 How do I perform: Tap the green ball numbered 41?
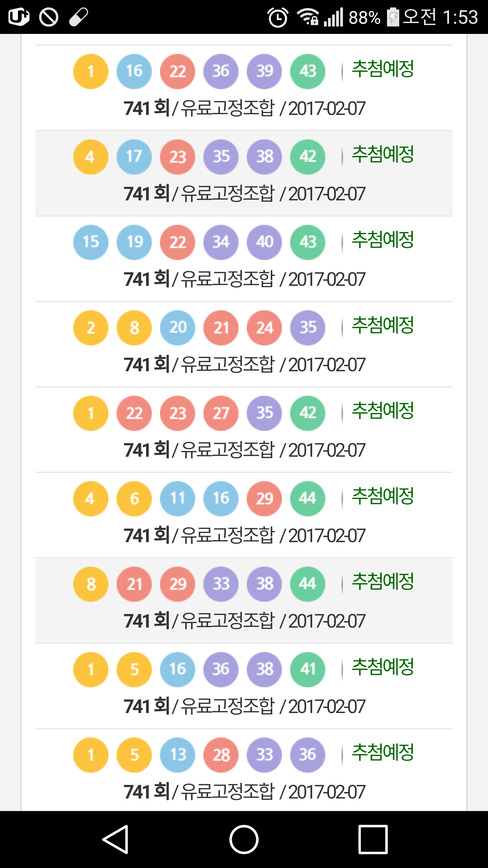(x=308, y=670)
